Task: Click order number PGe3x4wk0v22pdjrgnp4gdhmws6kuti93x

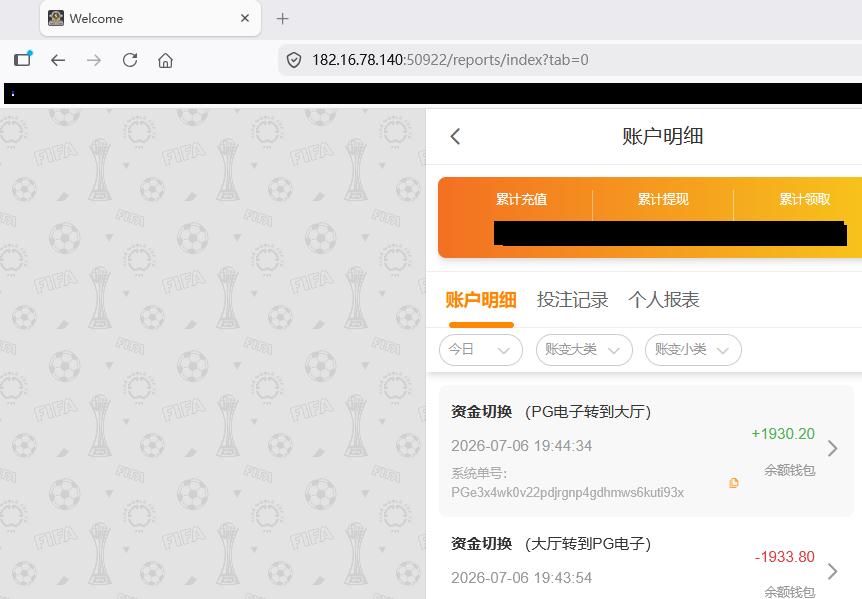Action: coord(567,492)
